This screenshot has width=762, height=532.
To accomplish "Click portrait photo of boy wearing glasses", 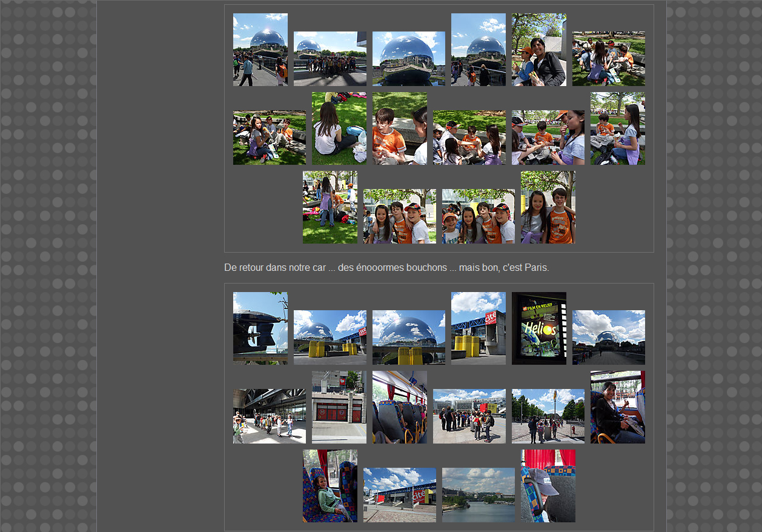I will point(399,128).
